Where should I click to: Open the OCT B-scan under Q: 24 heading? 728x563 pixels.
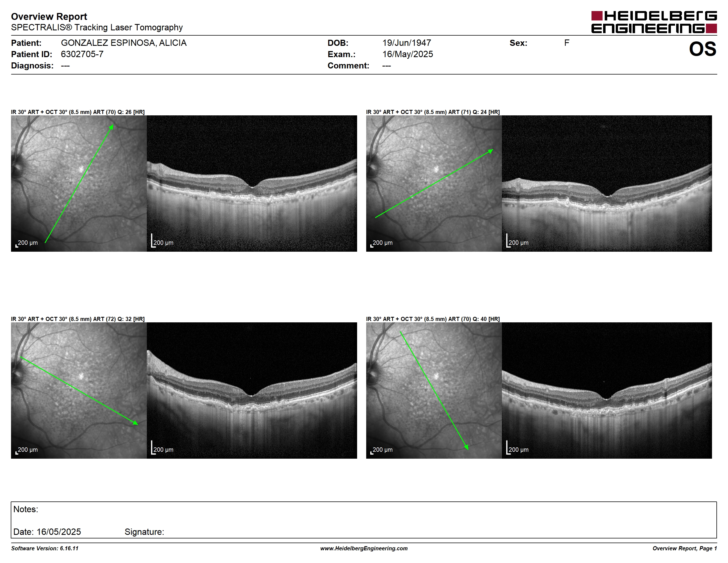coord(607,184)
